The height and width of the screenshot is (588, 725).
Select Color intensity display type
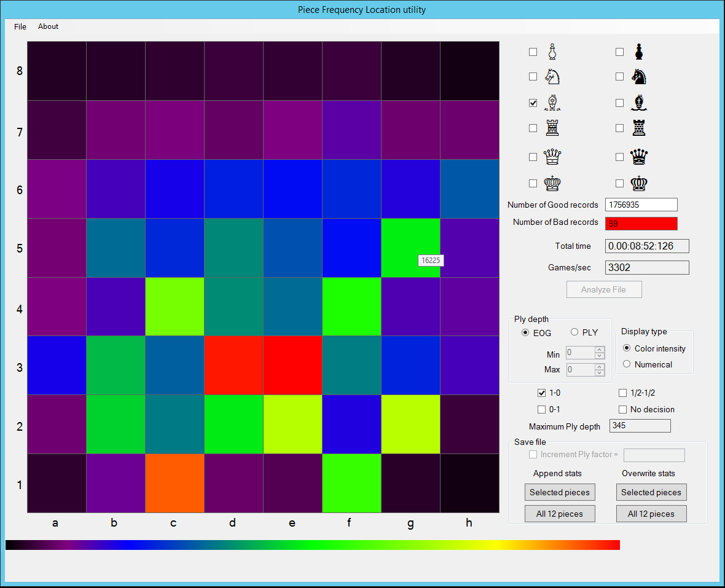627,348
